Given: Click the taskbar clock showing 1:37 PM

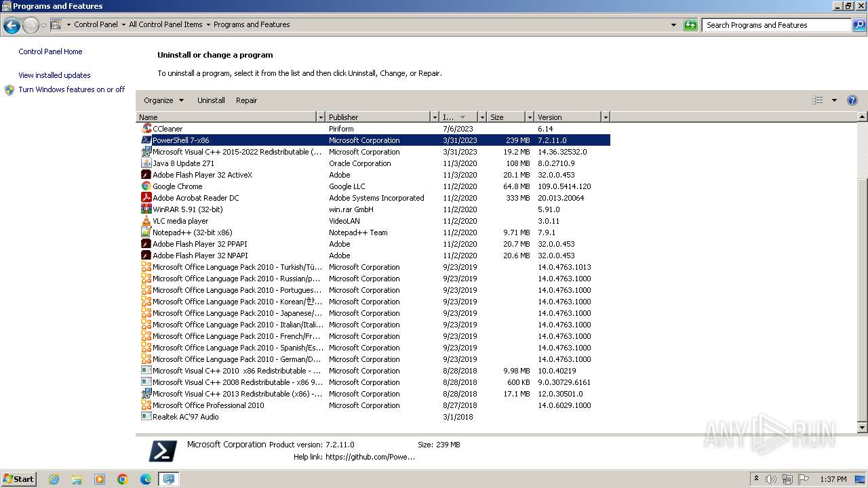Looking at the screenshot, I should pos(833,479).
